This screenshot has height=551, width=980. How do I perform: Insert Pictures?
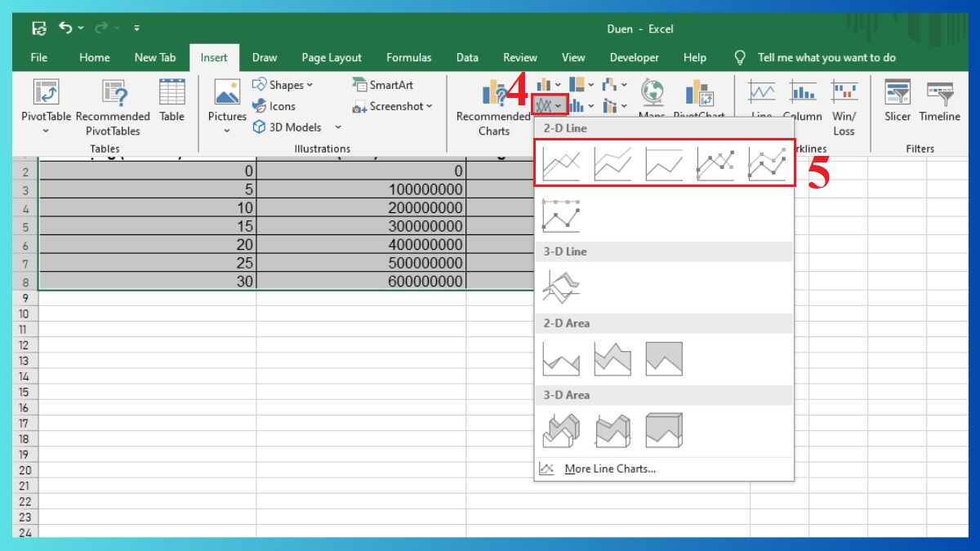click(226, 102)
